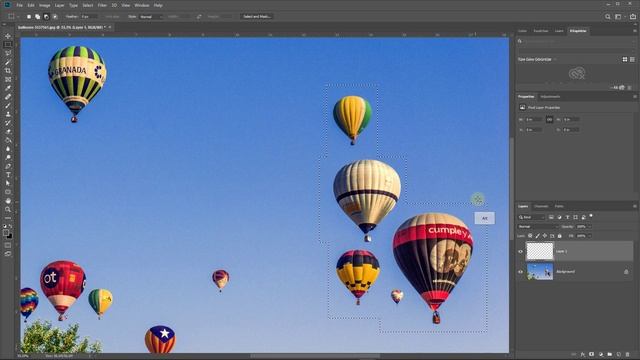The width and height of the screenshot is (640, 360).
Task: Click the New Selection mode icon
Action: click(x=29, y=17)
